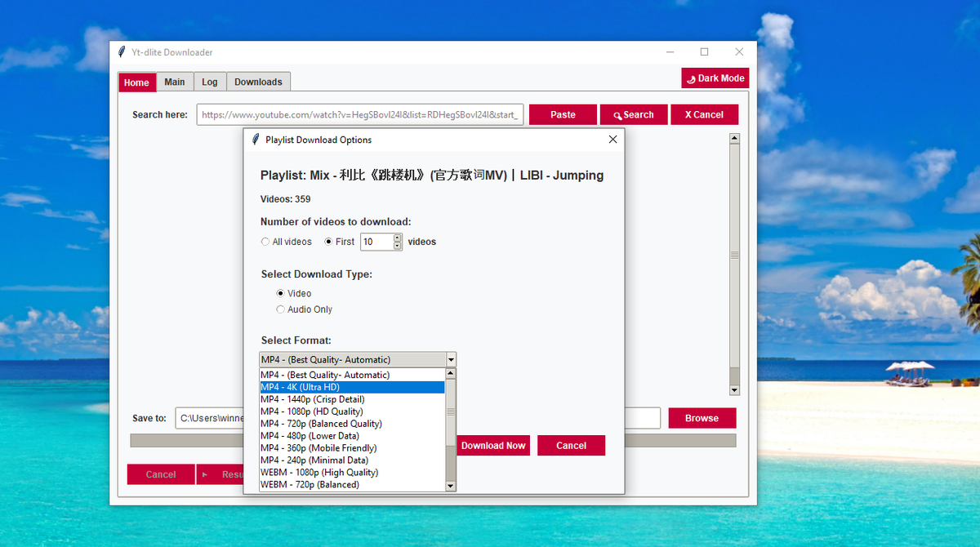Select MP4 - 1080p (HD Quality) option
This screenshot has width=980, height=547.
pos(352,411)
